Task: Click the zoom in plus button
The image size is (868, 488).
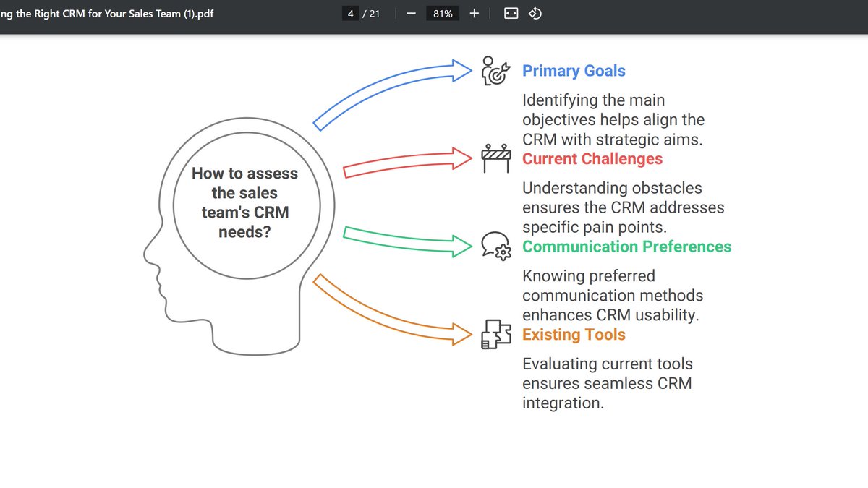Action: click(x=475, y=14)
